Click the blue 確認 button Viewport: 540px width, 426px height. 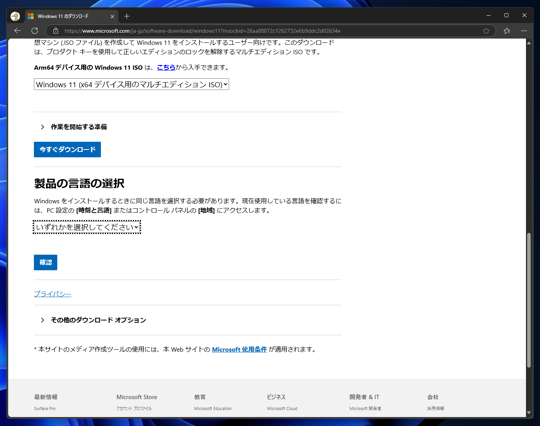(x=45, y=262)
